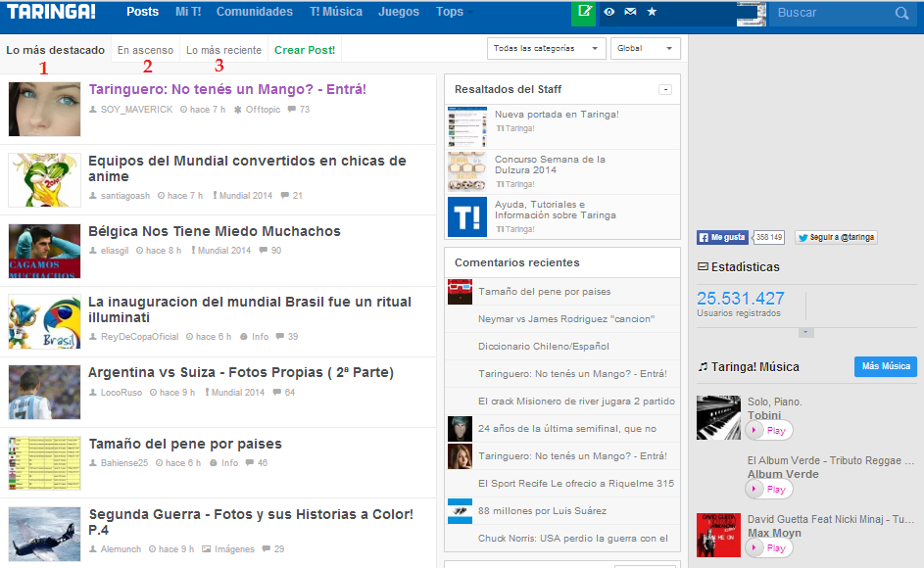Click the user avatar in the header

coord(752,14)
